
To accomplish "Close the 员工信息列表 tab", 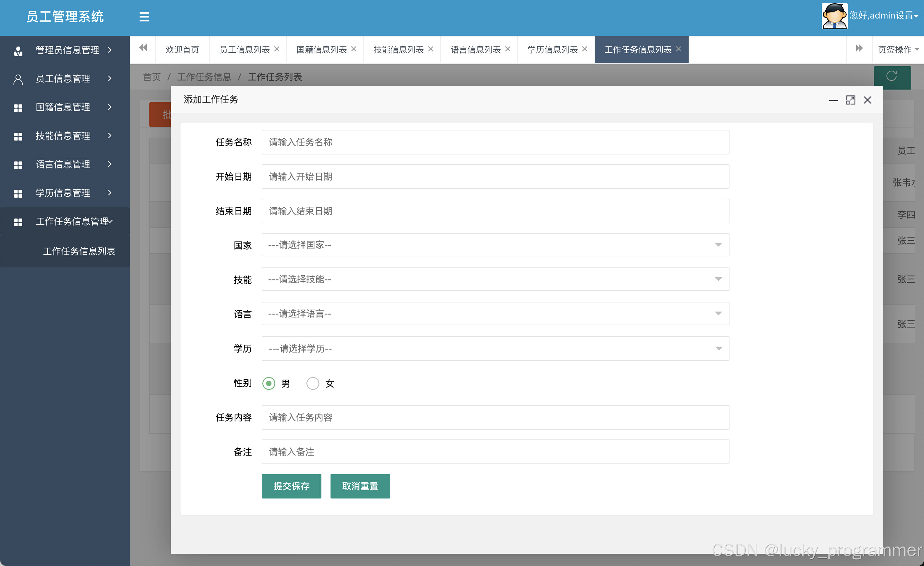I will pos(277,49).
